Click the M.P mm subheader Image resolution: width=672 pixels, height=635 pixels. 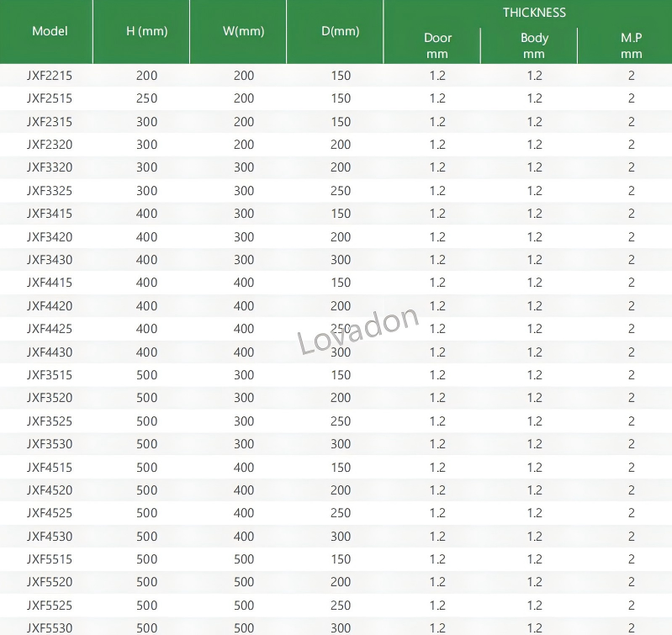632,45
